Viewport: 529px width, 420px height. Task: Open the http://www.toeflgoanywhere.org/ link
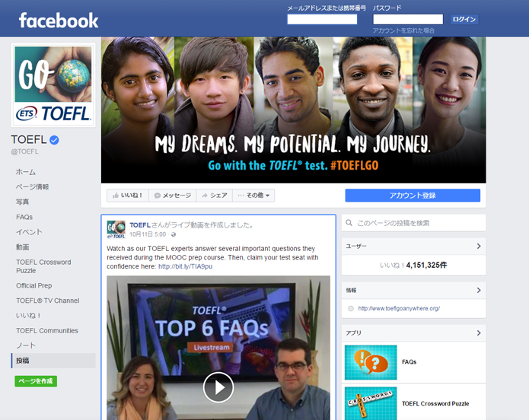click(399, 308)
